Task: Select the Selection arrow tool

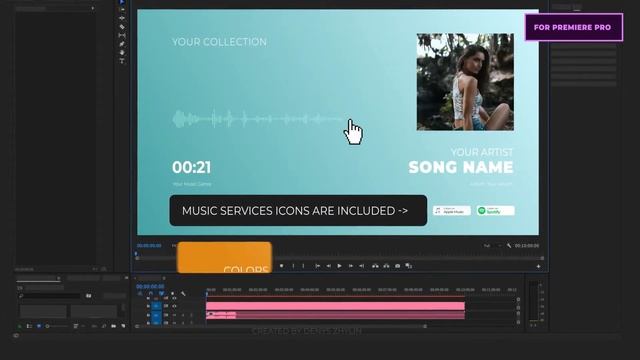Action: [x=122, y=2]
